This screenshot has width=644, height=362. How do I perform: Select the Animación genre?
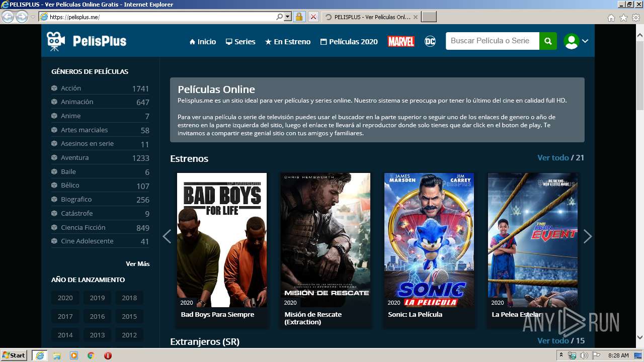pyautogui.click(x=100, y=102)
